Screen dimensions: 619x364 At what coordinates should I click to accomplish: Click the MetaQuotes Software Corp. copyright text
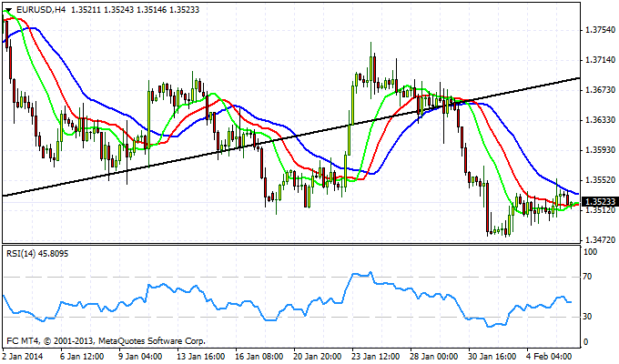pyautogui.click(x=107, y=340)
